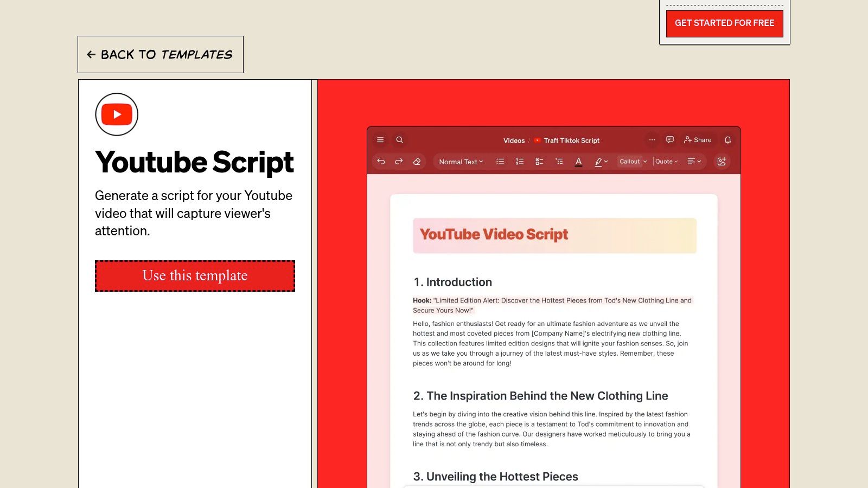The width and height of the screenshot is (868, 488).
Task: Click the template description text
Action: pos(194,213)
